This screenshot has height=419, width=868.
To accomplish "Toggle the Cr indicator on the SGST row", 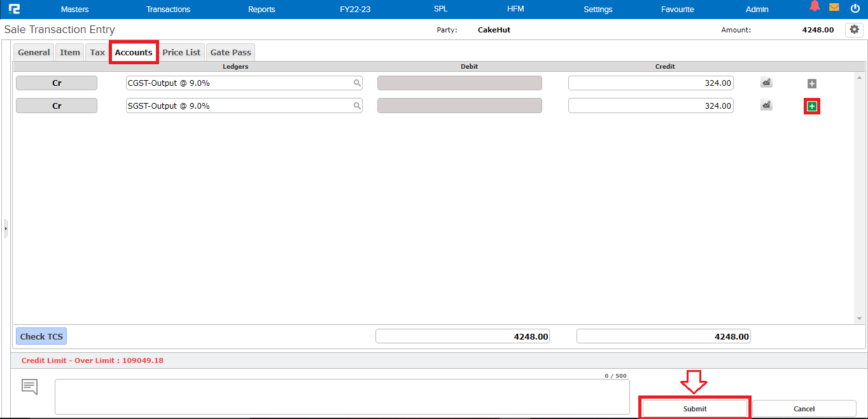I will (56, 106).
